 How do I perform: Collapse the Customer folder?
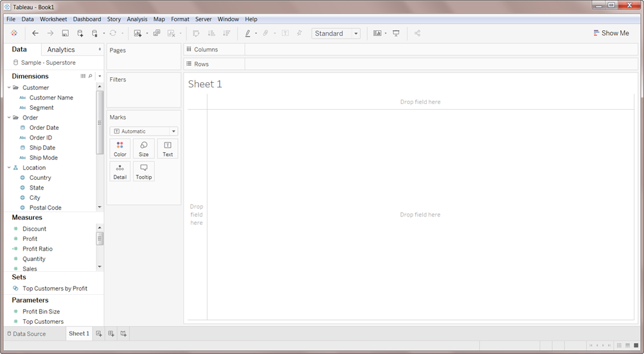click(x=9, y=87)
